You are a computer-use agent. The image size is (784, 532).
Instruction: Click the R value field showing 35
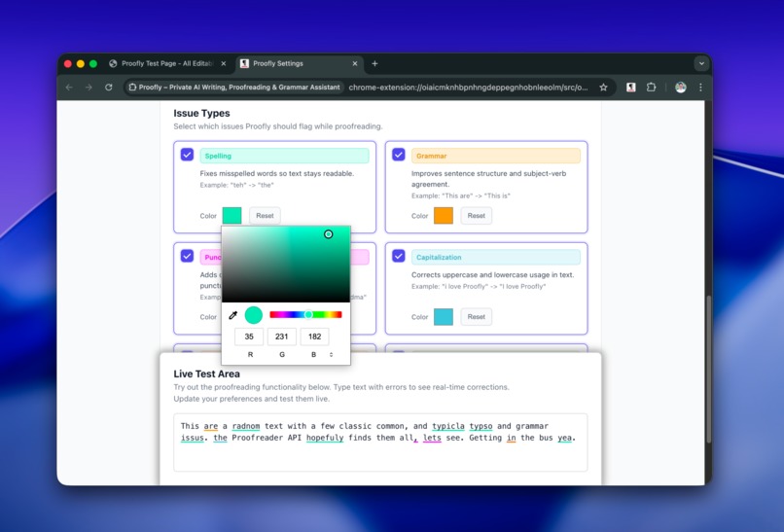point(249,337)
